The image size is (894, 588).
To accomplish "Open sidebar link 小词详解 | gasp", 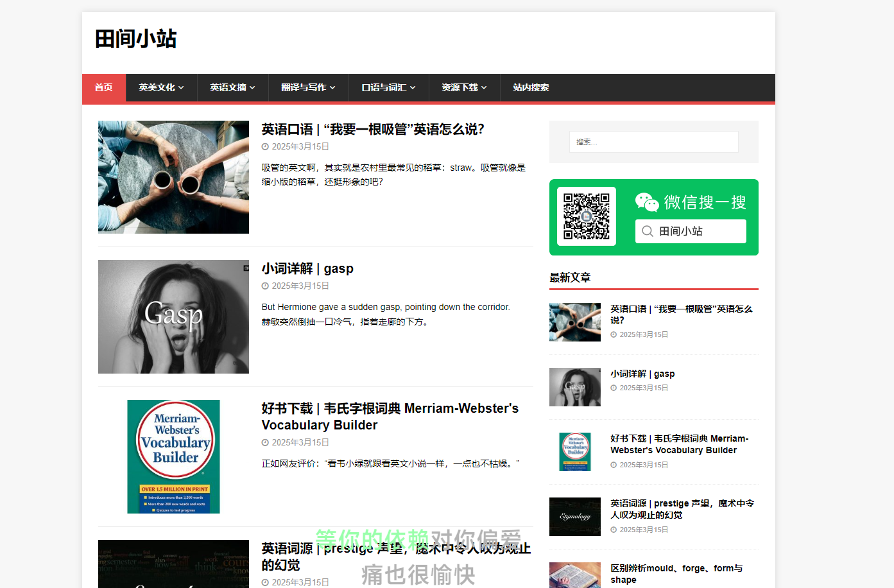I will 642,374.
